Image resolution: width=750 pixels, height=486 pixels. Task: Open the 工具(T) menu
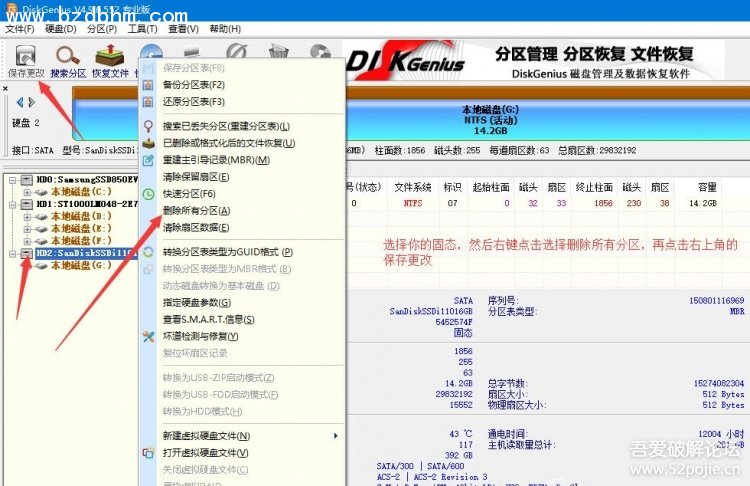click(143, 29)
